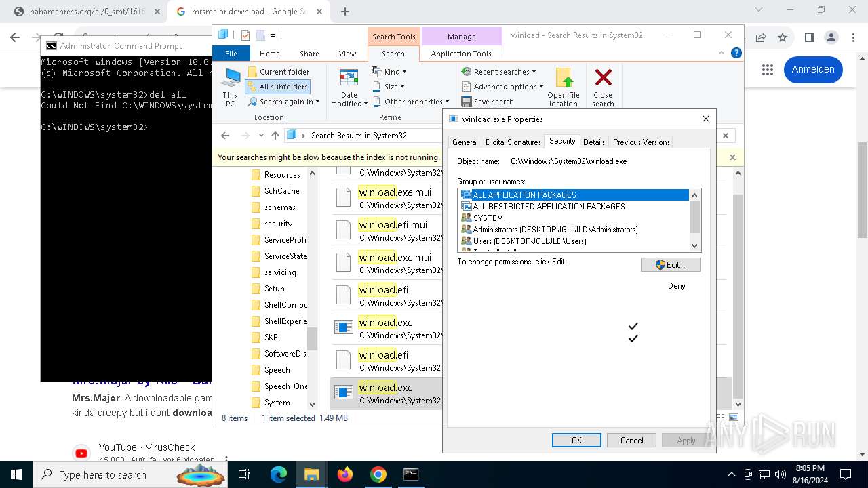868x488 pixels.
Task: Toggle All subfolders search scope
Action: tap(277, 87)
